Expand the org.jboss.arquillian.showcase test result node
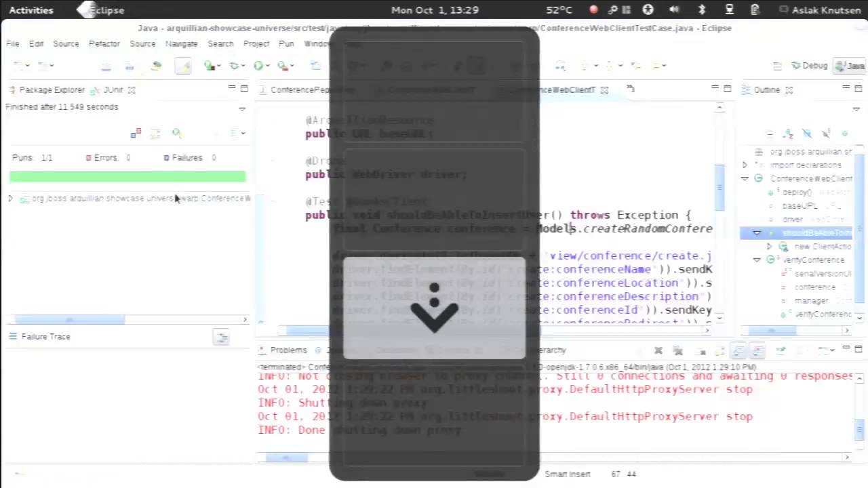 10,199
